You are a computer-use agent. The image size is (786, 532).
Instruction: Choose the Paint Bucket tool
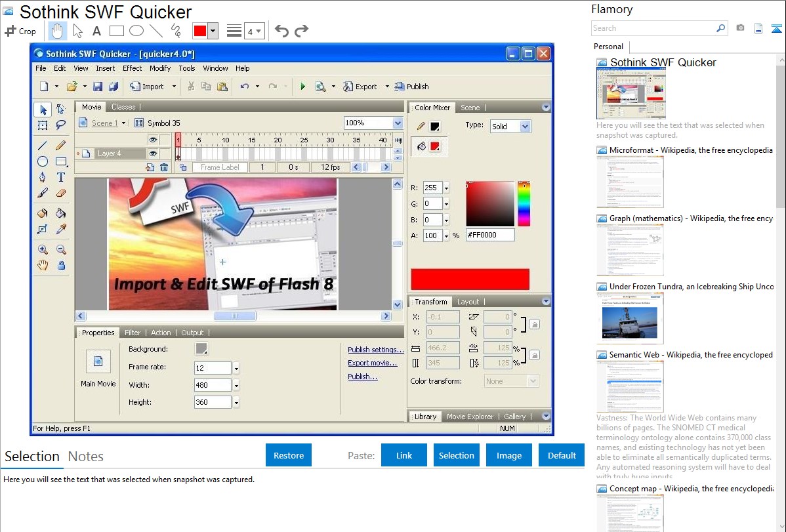(x=61, y=213)
